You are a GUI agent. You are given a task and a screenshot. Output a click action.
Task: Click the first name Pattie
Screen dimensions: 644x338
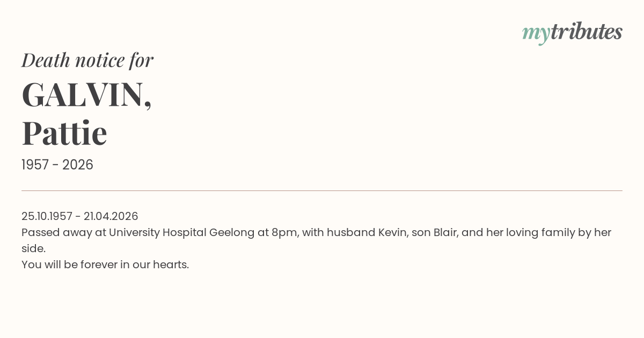tap(64, 133)
